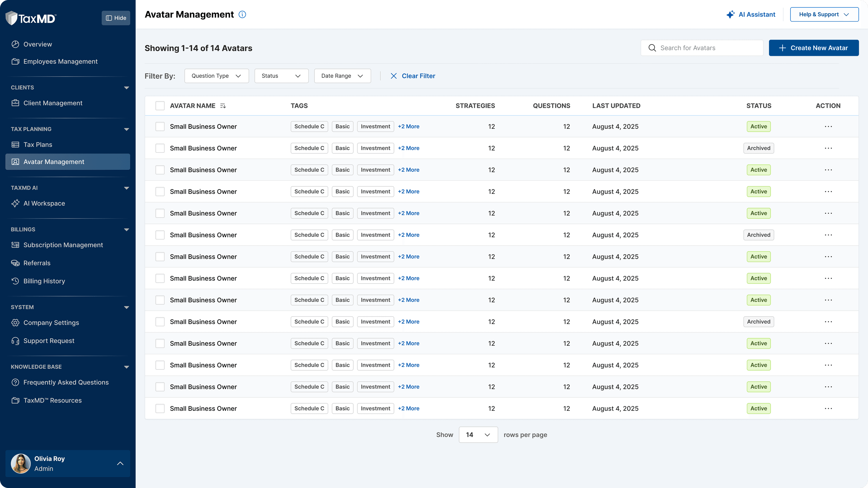Check the select-all checkbox in table header
This screenshot has width=868, height=488.
coord(160,106)
